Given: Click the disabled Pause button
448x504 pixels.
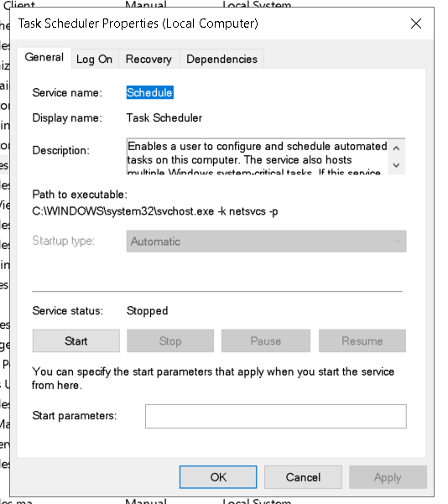Looking at the screenshot, I should pos(266,340).
